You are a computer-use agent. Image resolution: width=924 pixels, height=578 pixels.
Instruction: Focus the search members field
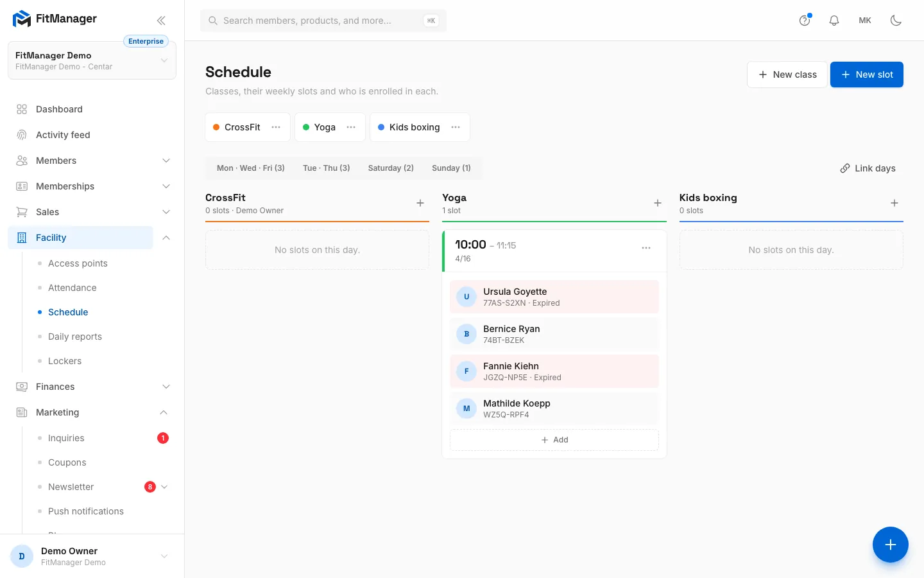coord(323,21)
